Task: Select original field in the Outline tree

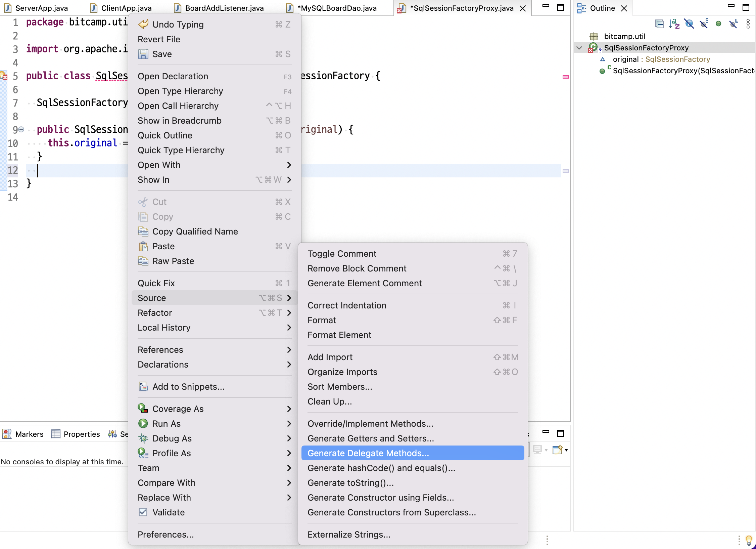Action: click(626, 59)
